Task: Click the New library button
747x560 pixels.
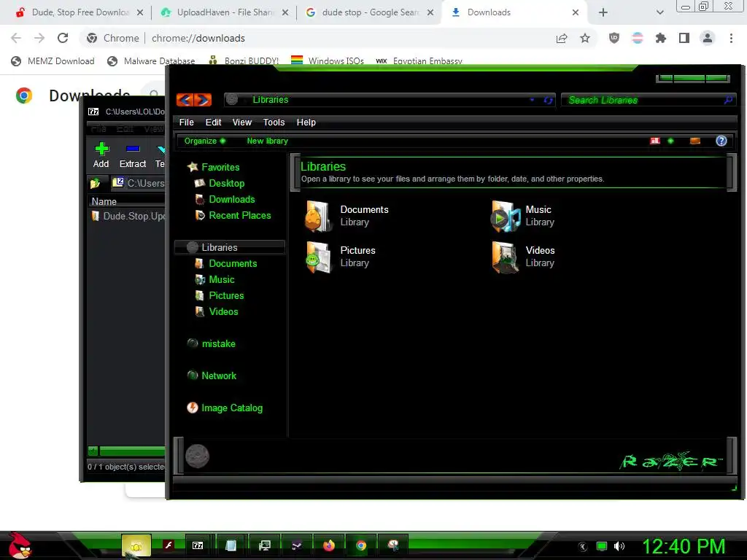Action: click(x=267, y=141)
